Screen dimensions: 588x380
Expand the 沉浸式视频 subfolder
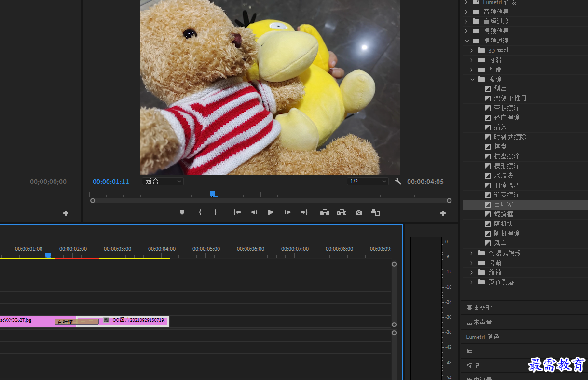point(472,253)
